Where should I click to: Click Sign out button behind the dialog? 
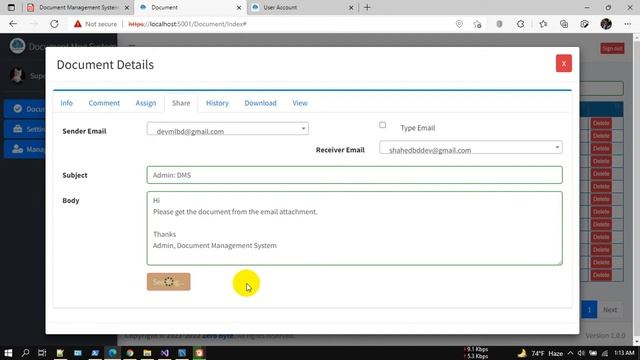(612, 49)
